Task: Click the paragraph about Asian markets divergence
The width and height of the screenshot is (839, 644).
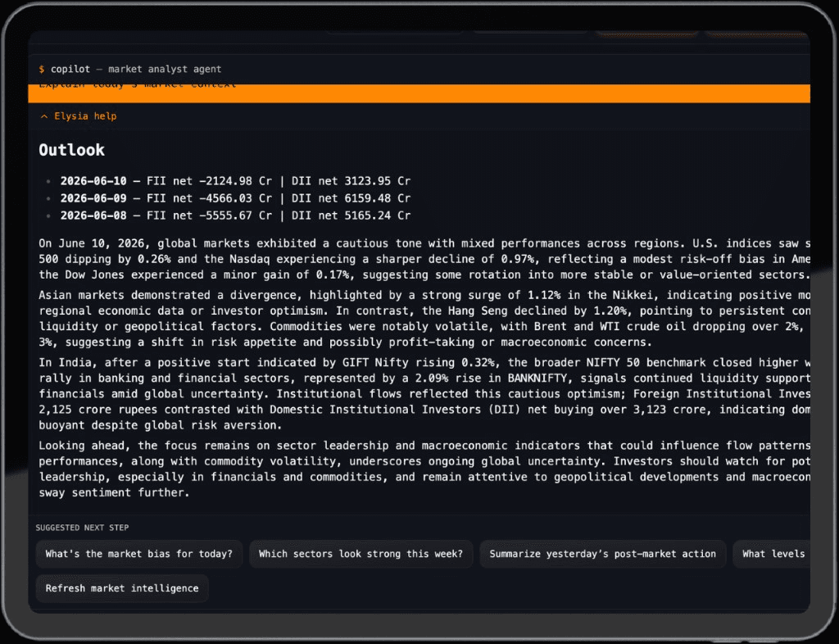Action: point(424,318)
